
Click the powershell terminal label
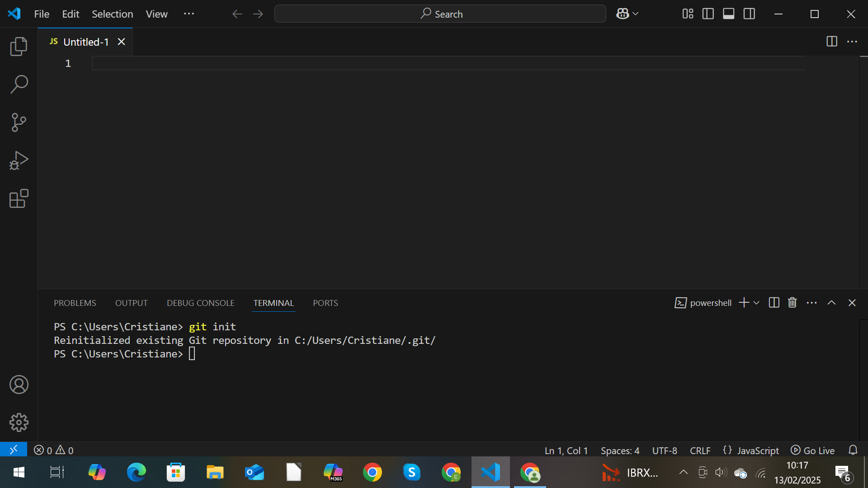point(703,303)
